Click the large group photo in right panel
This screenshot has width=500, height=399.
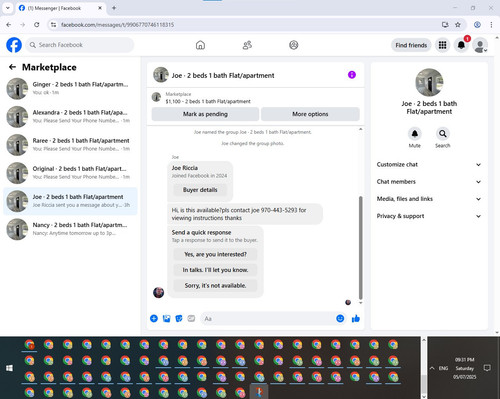click(429, 82)
